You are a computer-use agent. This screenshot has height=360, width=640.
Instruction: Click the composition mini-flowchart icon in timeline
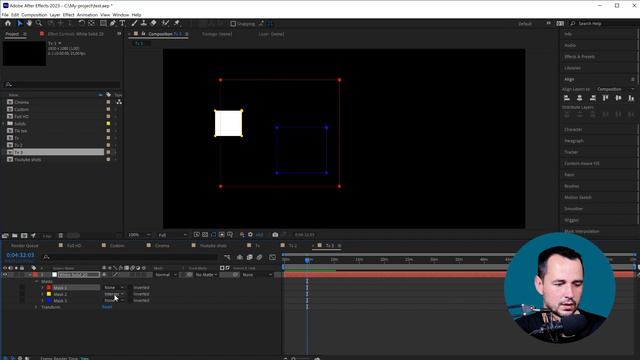[227, 257]
